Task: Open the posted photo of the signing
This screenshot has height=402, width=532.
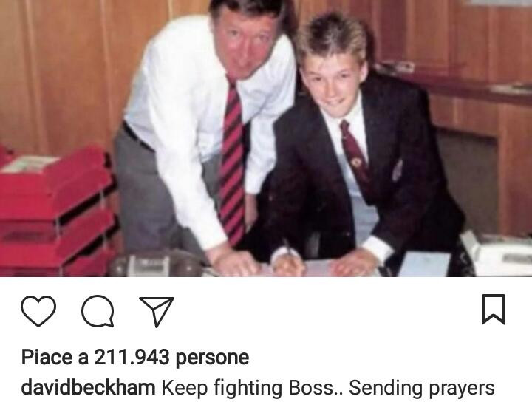Action: click(x=266, y=138)
